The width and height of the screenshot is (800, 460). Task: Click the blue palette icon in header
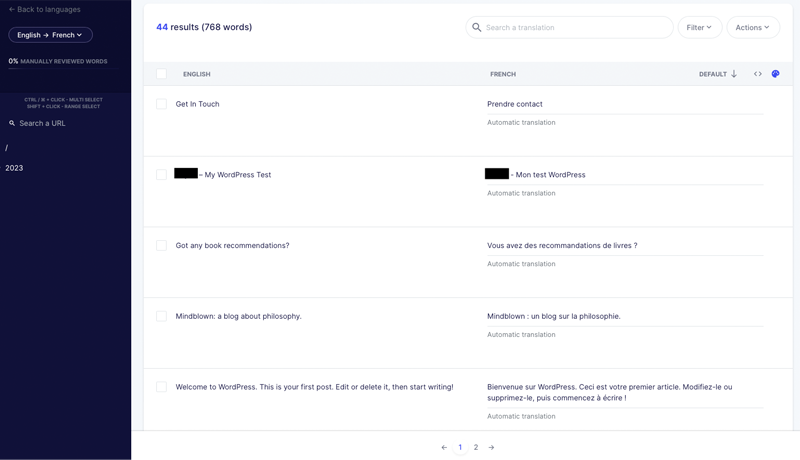(776, 74)
